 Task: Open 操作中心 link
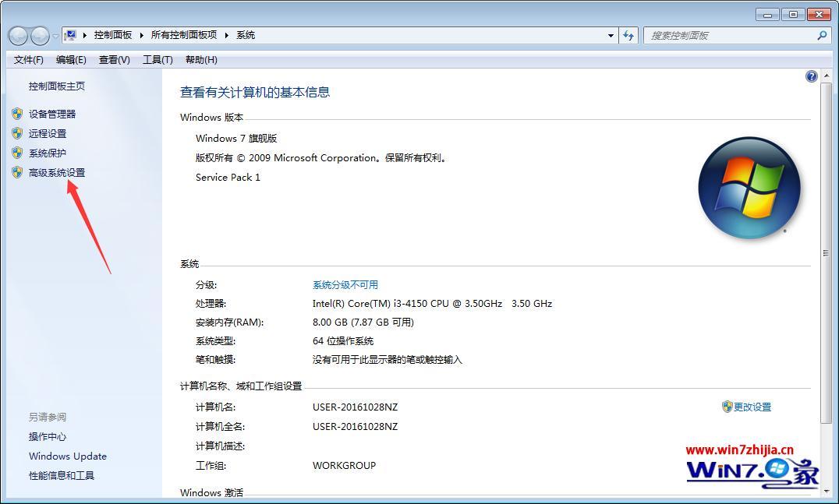[x=48, y=437]
